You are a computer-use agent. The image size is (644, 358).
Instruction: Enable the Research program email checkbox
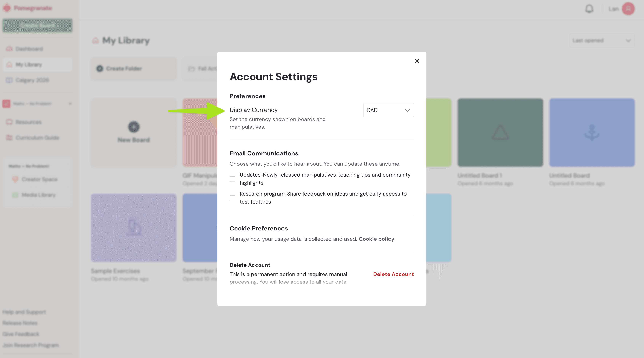tap(232, 198)
